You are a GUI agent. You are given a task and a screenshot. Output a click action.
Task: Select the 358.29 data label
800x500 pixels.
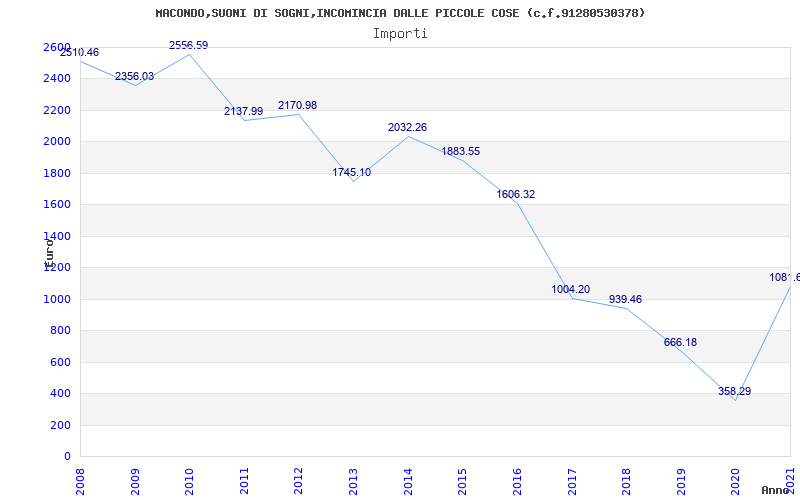click(734, 392)
